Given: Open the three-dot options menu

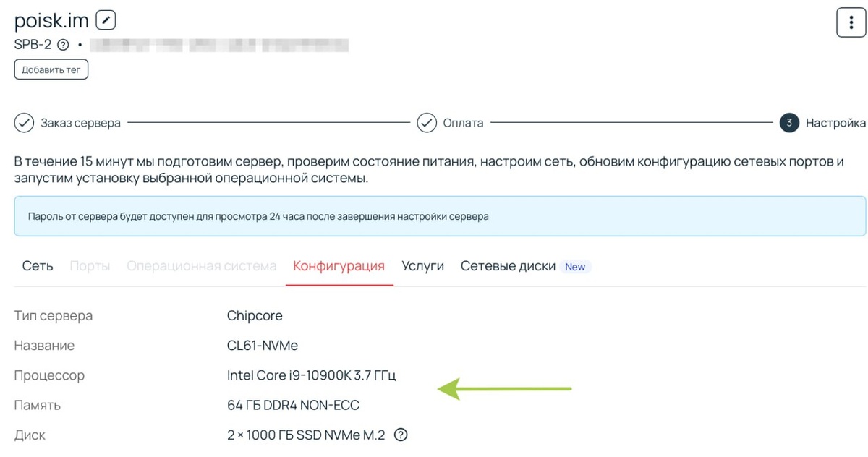Looking at the screenshot, I should point(851,22).
